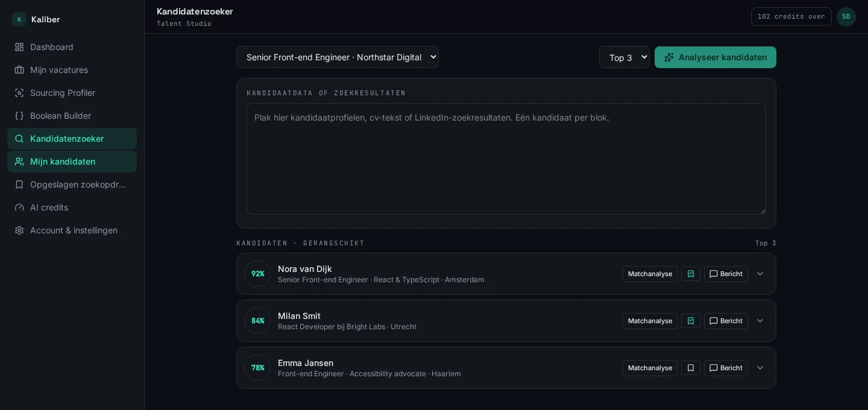Image resolution: width=868 pixels, height=410 pixels.
Task: Click the Sourcing Profiler scan icon
Action: 19,93
